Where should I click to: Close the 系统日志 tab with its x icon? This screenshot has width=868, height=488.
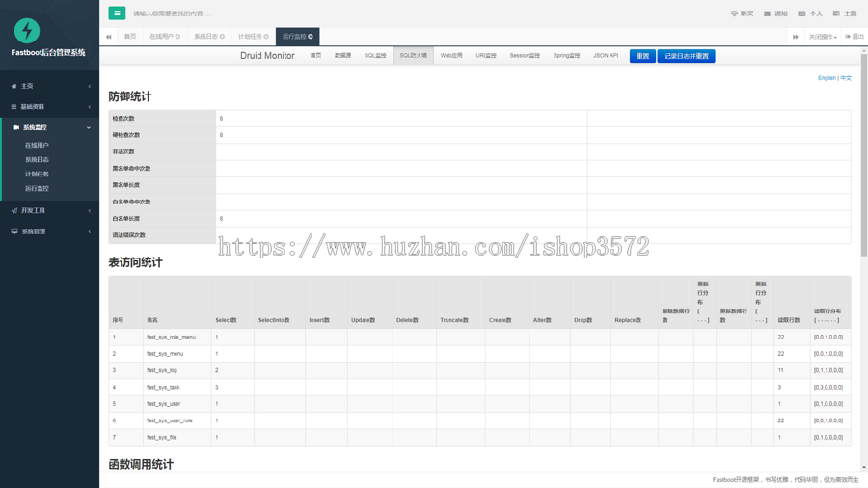coord(222,37)
